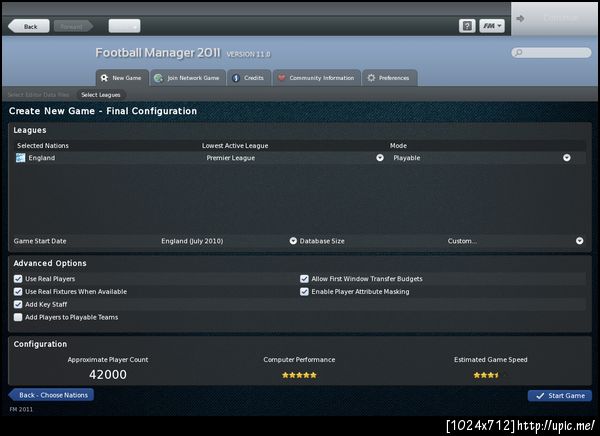Enable Add Players to Playable Teams
This screenshot has height=436, width=600.
click(18, 317)
